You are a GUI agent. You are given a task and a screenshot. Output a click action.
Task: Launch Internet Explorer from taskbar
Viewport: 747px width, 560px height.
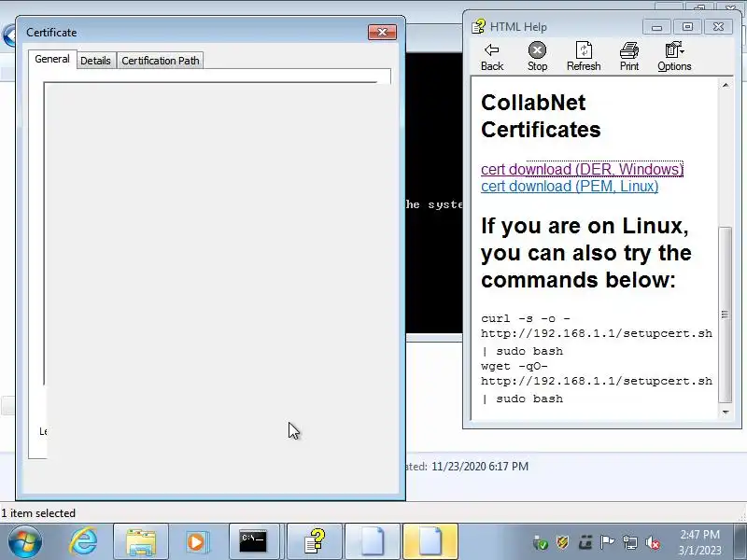[83, 542]
